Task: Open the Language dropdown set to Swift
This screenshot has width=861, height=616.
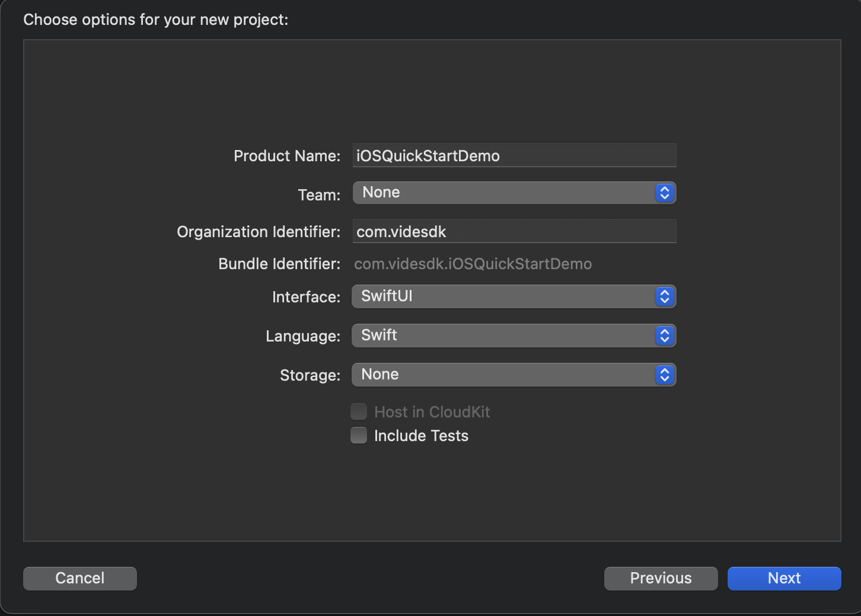Action: pos(514,336)
